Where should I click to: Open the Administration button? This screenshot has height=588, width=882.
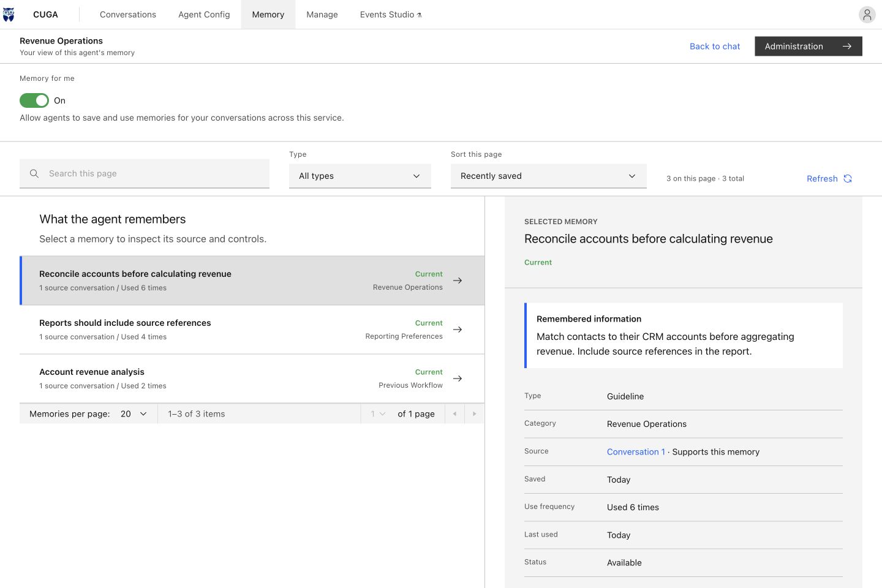click(x=809, y=47)
